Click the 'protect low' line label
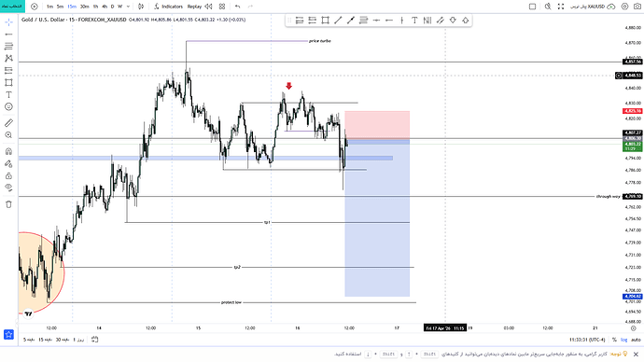Viewport: 644px width, 362px height. (231, 302)
